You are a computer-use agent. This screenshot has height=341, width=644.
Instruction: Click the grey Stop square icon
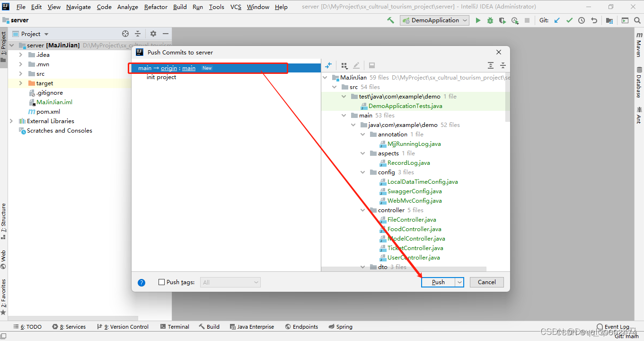[527, 20]
